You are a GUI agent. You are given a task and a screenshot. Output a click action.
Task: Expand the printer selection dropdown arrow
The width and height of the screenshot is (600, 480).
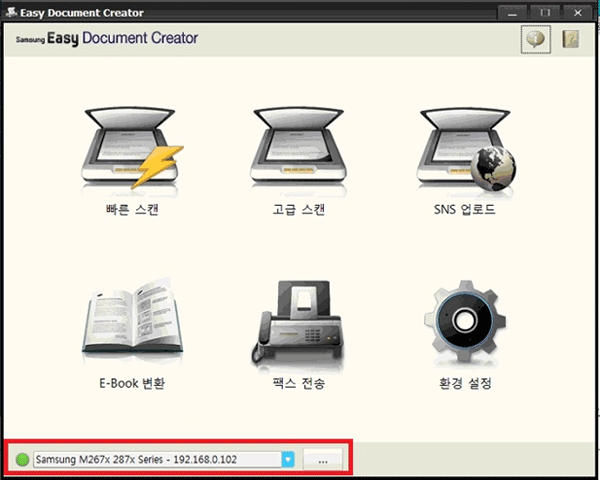(288, 459)
